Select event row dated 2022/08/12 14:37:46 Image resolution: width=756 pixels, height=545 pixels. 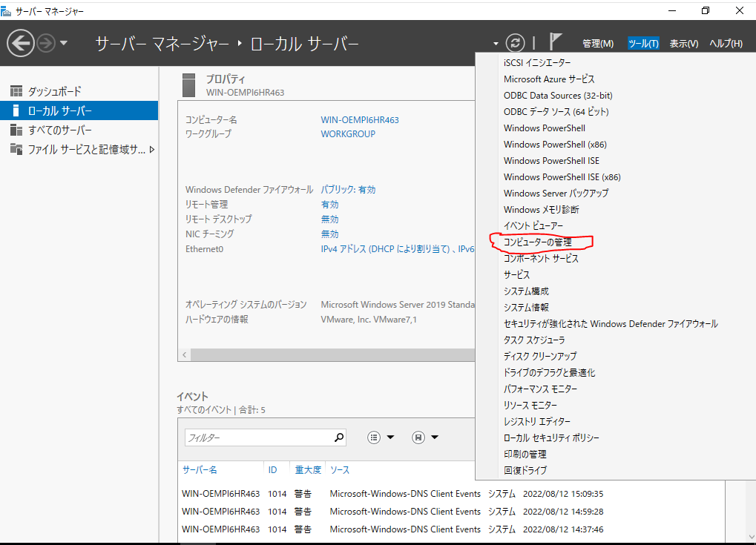(x=453, y=529)
